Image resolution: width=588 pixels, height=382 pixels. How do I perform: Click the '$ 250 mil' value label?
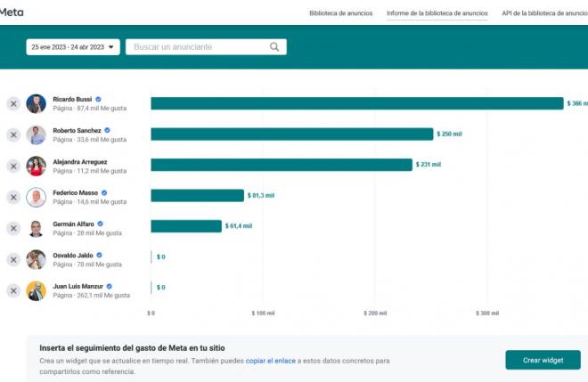449,134
